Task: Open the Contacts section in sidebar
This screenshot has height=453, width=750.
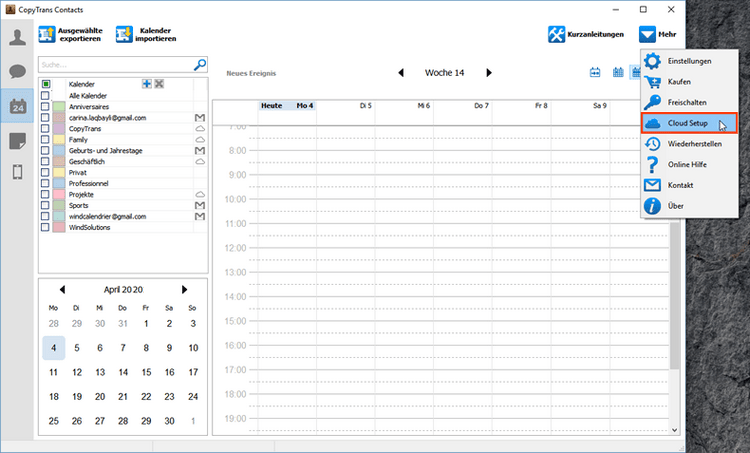Action: click(18, 37)
